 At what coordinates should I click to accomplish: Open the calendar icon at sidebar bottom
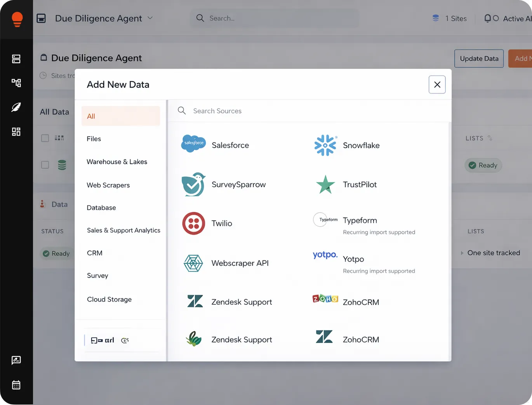click(16, 385)
